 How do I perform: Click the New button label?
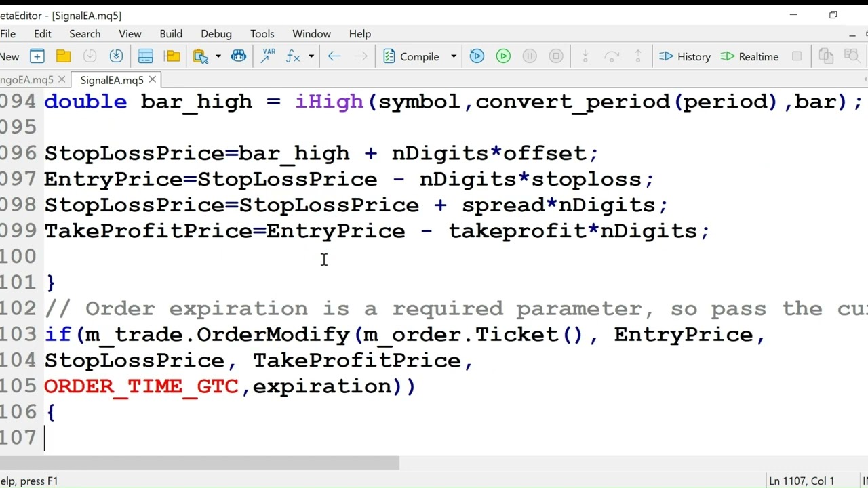tap(9, 56)
